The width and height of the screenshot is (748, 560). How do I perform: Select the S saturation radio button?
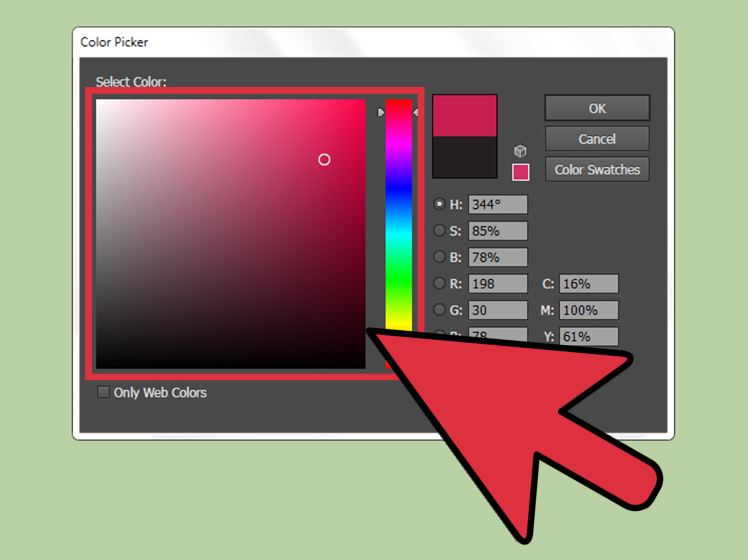439,231
